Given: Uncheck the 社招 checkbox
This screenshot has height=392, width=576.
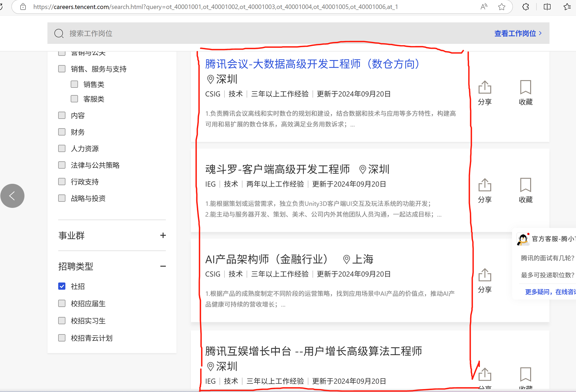Looking at the screenshot, I should pyautogui.click(x=62, y=286).
